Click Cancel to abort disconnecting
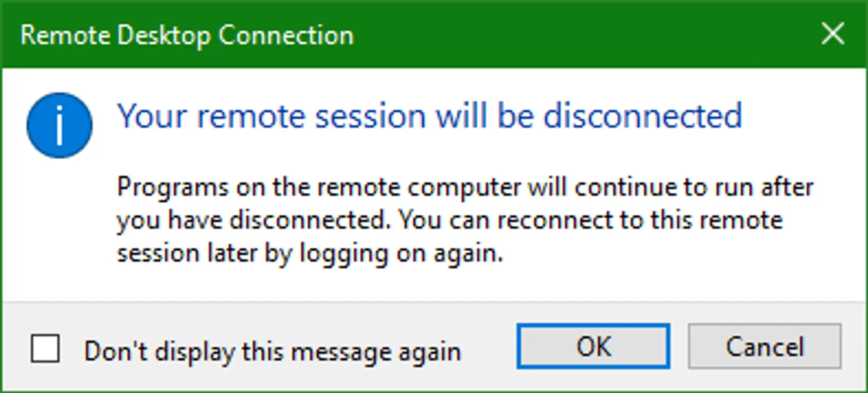Viewport: 868px width, 393px height. pos(765,346)
